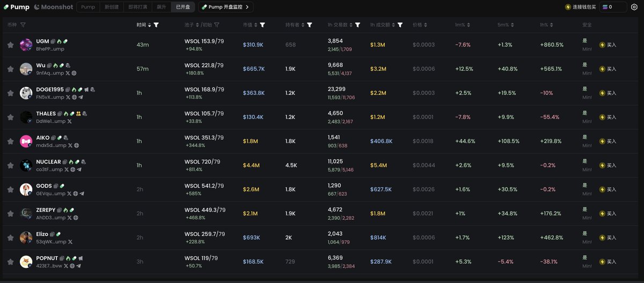This screenshot has height=283, width=644.
Task: Click 买入 button for the THALES row
Action: pos(608,117)
